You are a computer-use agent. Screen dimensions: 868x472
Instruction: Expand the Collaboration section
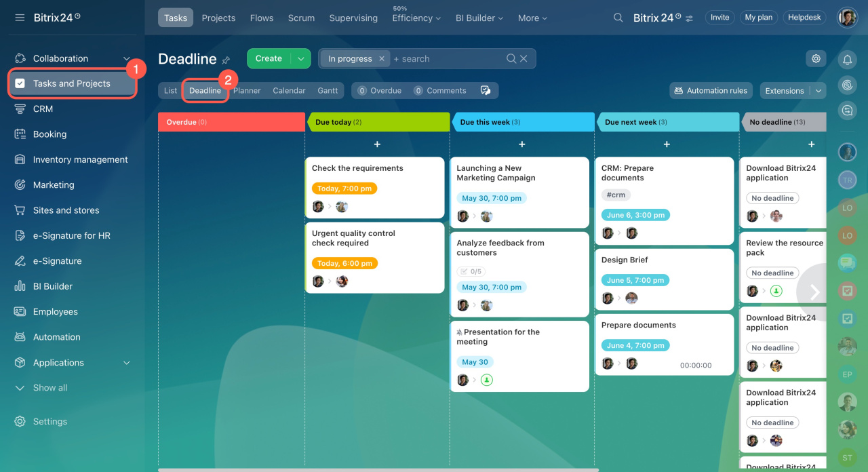[x=127, y=58]
